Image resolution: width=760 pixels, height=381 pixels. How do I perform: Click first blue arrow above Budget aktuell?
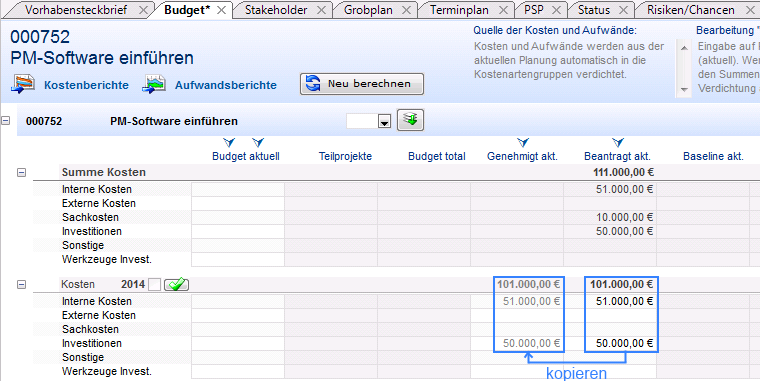click(x=229, y=143)
